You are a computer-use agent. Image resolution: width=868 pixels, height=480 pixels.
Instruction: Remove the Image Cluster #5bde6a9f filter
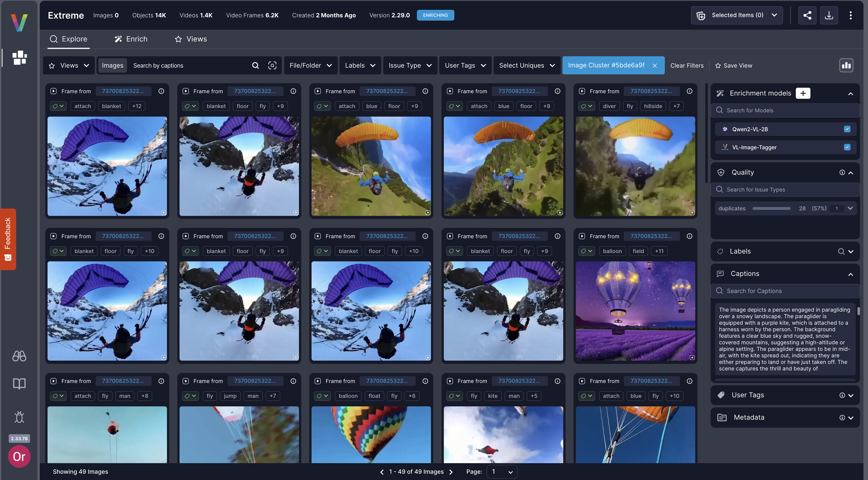654,65
